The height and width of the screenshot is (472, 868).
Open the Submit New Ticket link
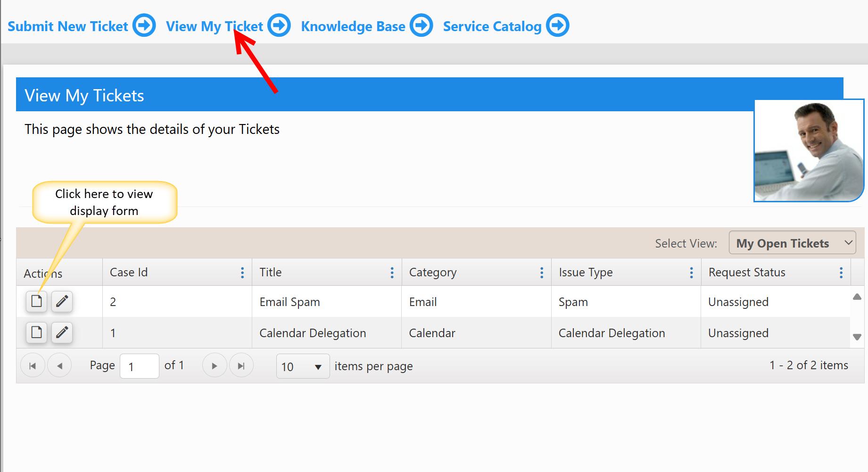[68, 26]
